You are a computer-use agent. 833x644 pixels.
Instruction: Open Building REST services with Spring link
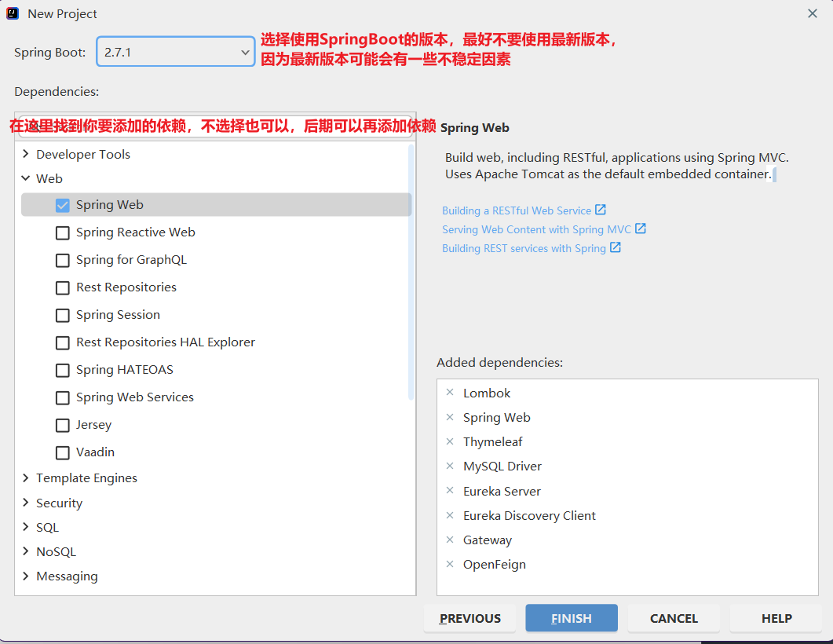(x=524, y=249)
